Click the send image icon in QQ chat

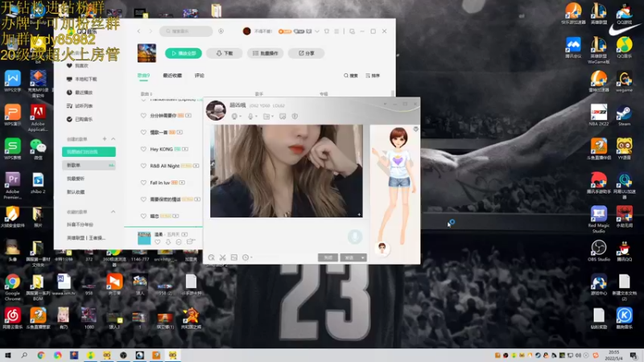click(x=234, y=257)
